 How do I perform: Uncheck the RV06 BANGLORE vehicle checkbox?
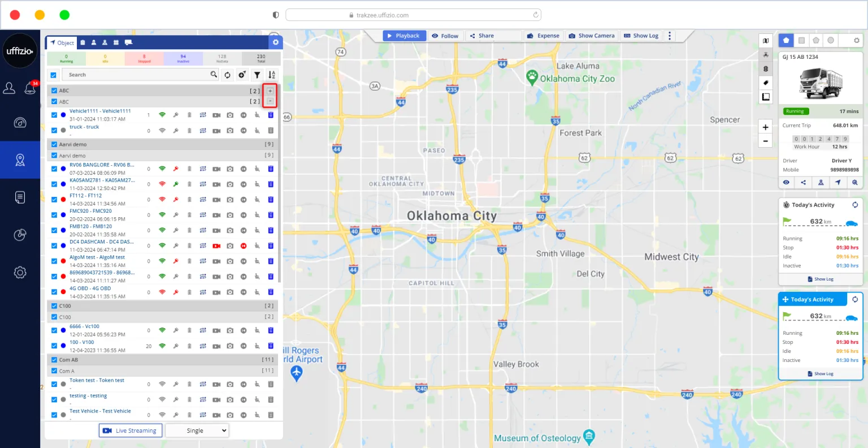(54, 169)
